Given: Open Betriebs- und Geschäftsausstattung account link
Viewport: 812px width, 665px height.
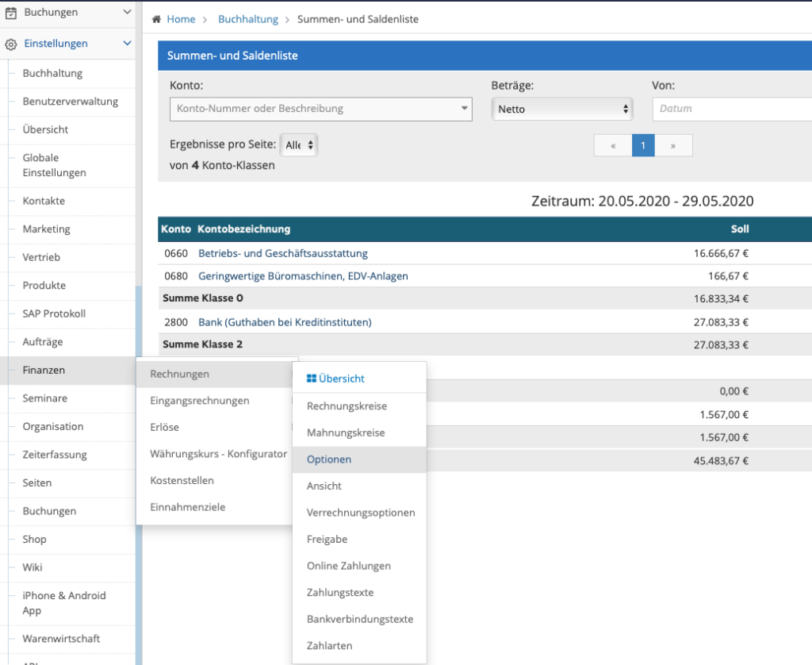Looking at the screenshot, I should 283,253.
